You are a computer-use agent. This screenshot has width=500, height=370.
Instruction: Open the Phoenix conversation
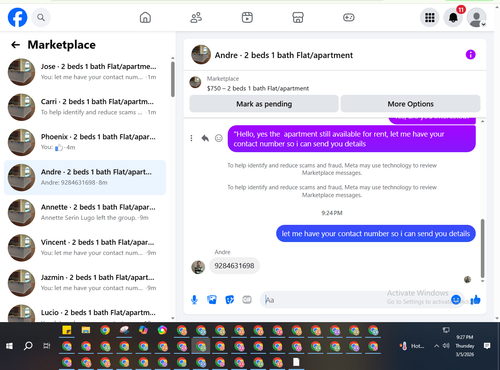(x=85, y=142)
